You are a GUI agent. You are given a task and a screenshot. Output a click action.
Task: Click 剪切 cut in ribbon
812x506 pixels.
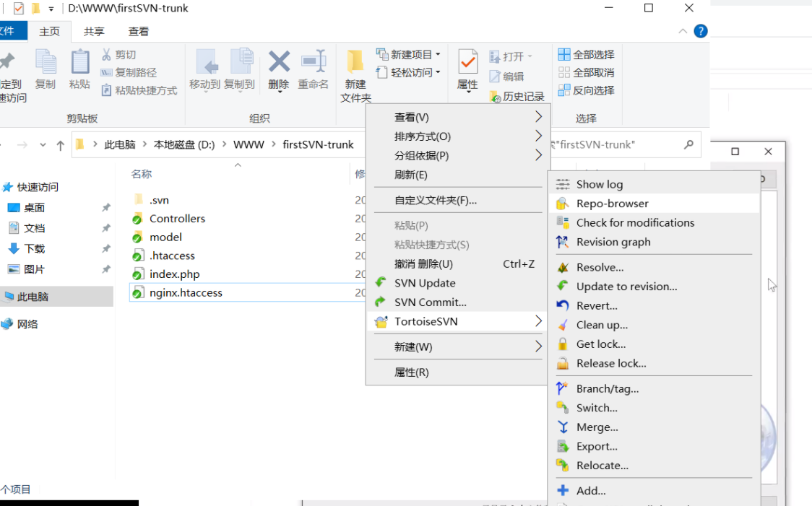point(118,54)
